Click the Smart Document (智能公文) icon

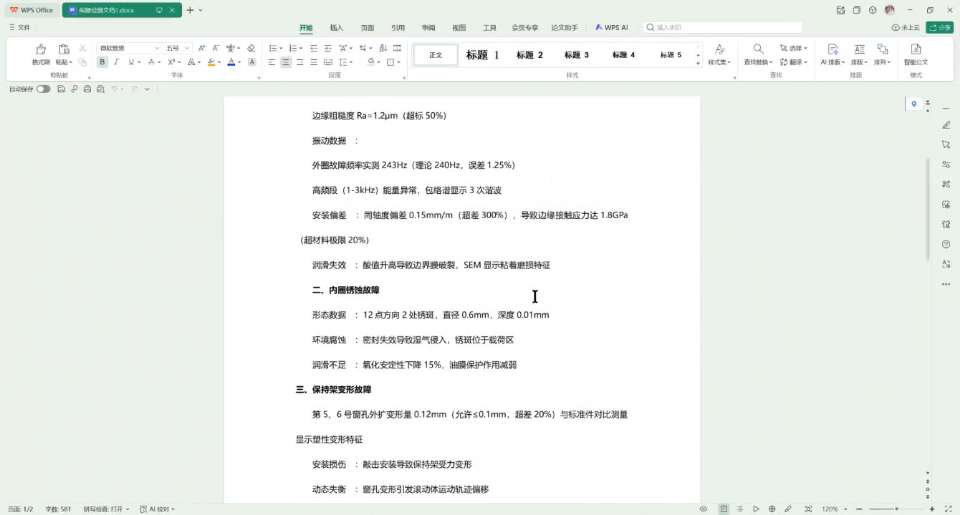click(x=915, y=53)
